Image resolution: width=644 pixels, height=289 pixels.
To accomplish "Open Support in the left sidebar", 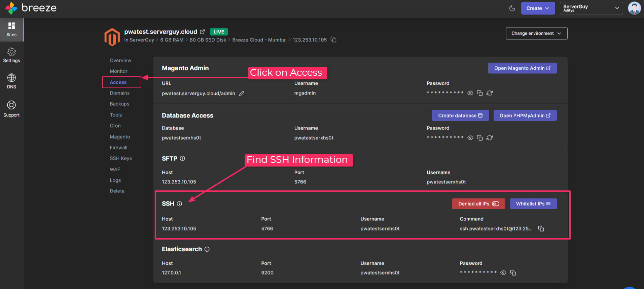I will coord(11,109).
